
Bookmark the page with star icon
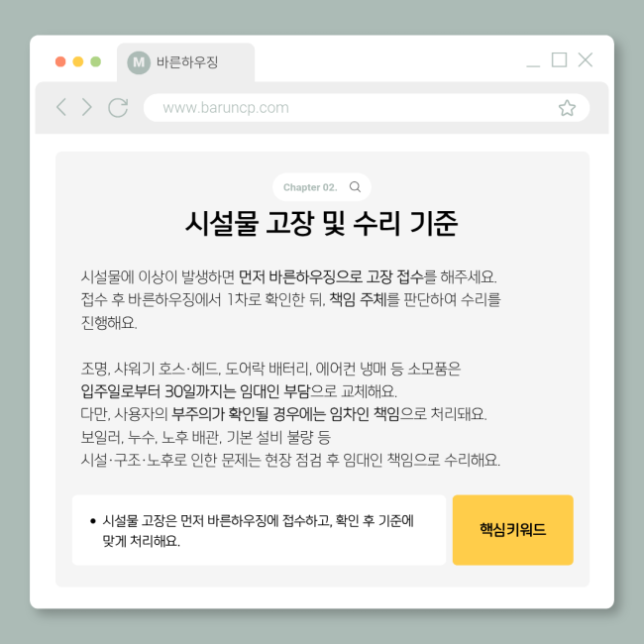(x=567, y=108)
